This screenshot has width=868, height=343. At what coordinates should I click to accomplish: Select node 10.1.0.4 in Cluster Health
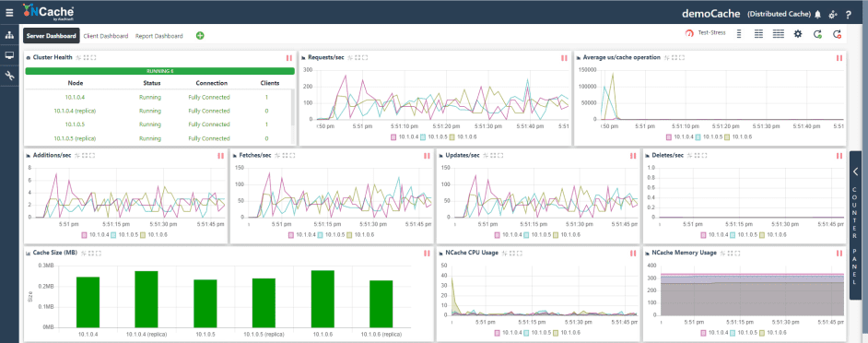pos(76,97)
